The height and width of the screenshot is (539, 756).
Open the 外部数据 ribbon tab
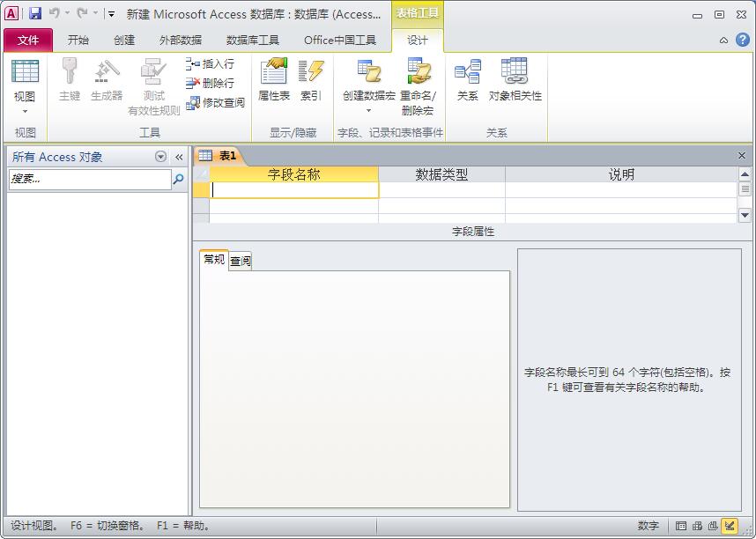coord(181,40)
